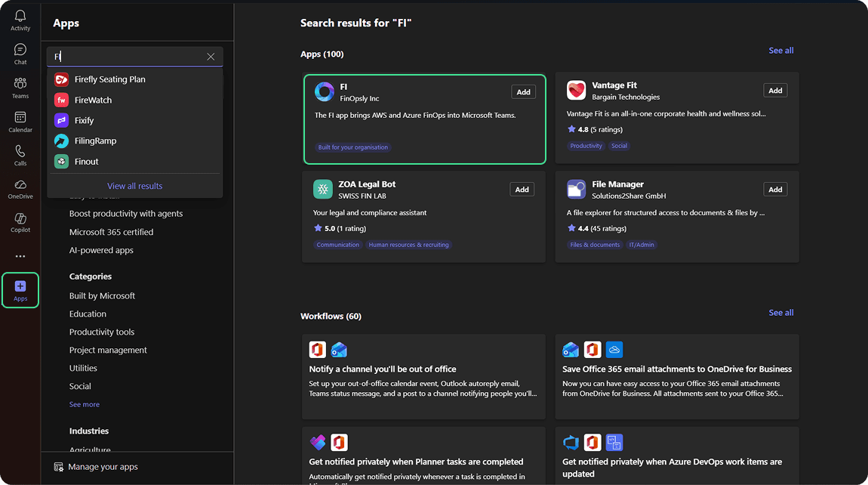The image size is (868, 485).
Task: Open the Calls phone icon
Action: tap(20, 151)
